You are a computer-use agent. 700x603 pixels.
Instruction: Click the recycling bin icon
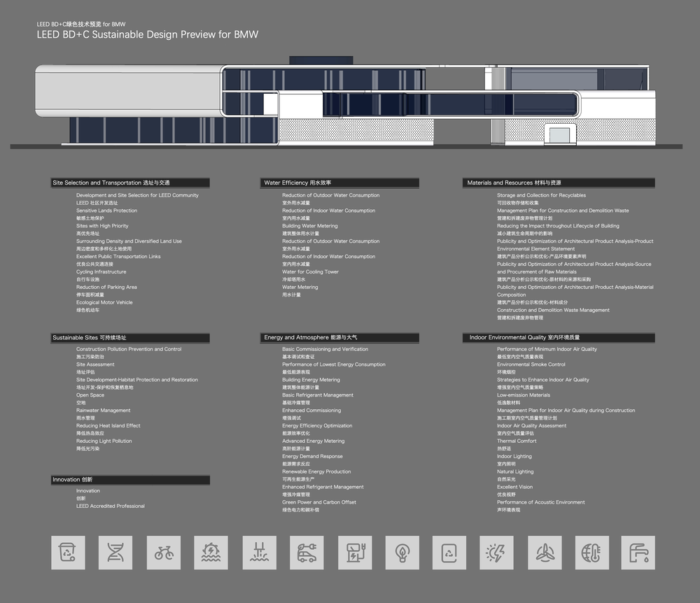coord(68,553)
